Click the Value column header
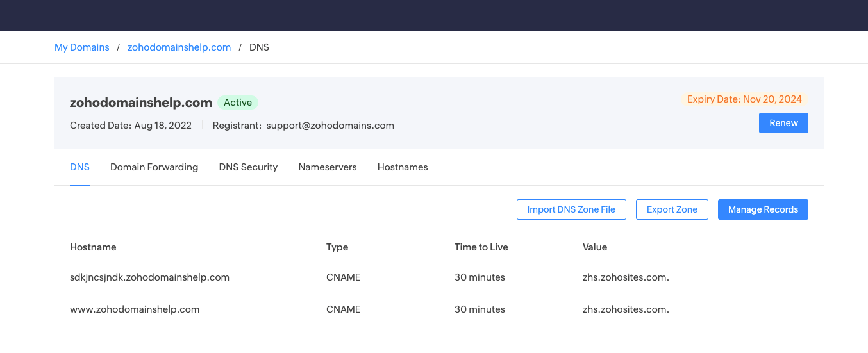The height and width of the screenshot is (353, 868). [x=595, y=247]
